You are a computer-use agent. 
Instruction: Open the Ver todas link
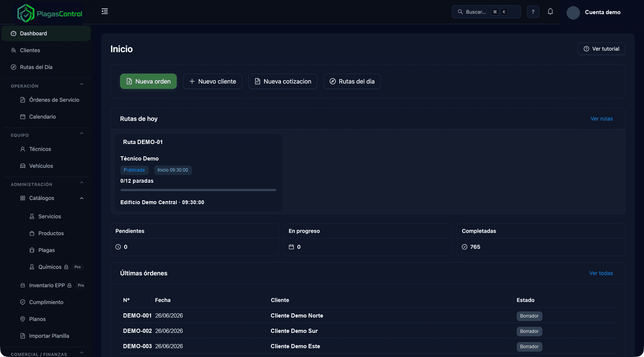click(x=601, y=273)
